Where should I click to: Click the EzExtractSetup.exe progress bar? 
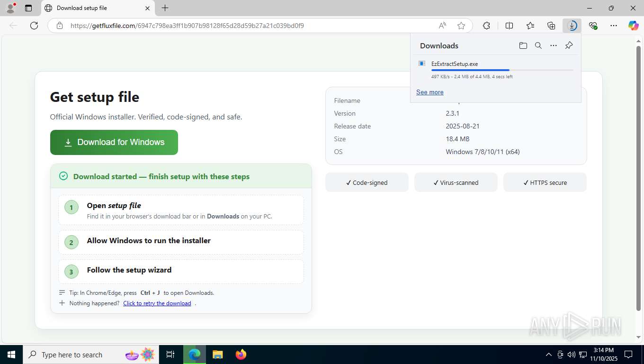(502, 70)
